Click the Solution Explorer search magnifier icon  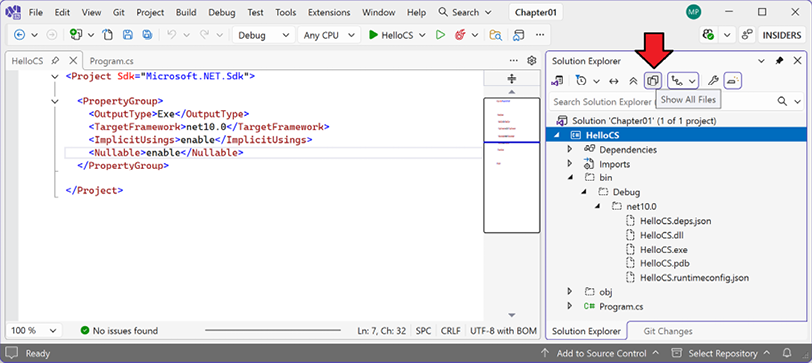782,101
